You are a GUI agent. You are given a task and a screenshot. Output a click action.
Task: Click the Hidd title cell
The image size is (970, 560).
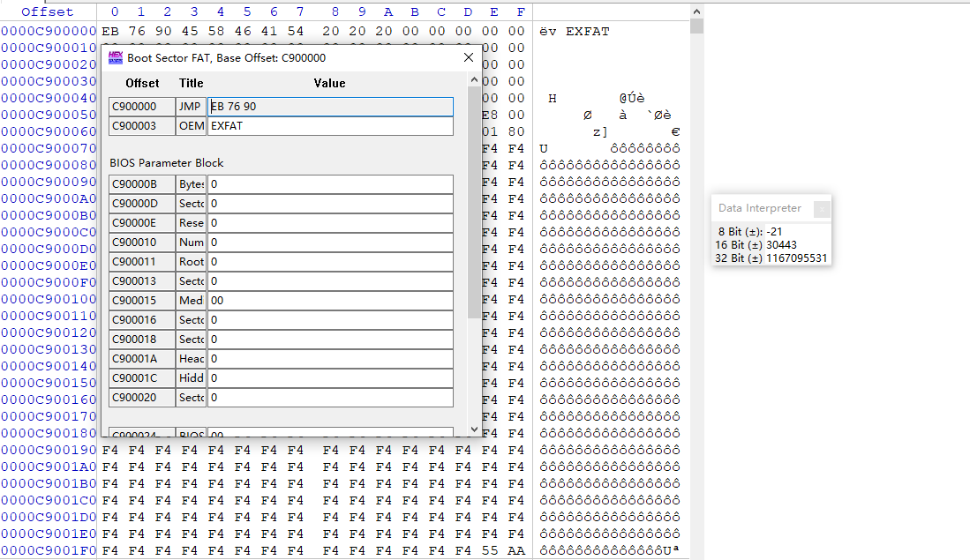[x=192, y=377]
